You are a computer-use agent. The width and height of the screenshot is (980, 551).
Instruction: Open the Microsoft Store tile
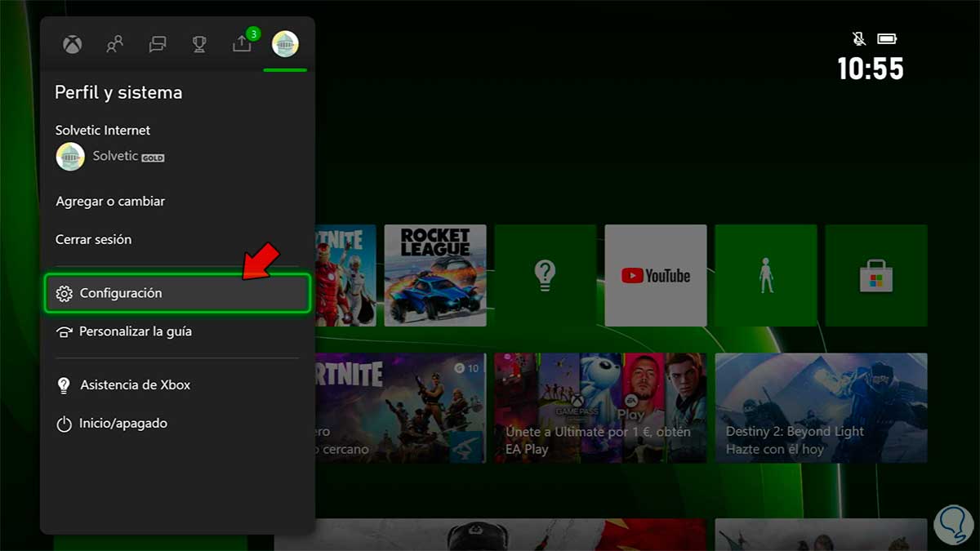pyautogui.click(x=876, y=276)
